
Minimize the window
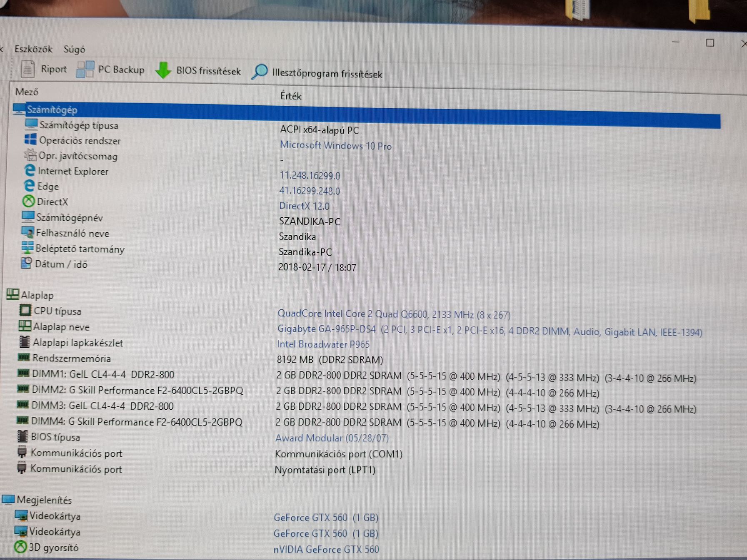point(676,42)
